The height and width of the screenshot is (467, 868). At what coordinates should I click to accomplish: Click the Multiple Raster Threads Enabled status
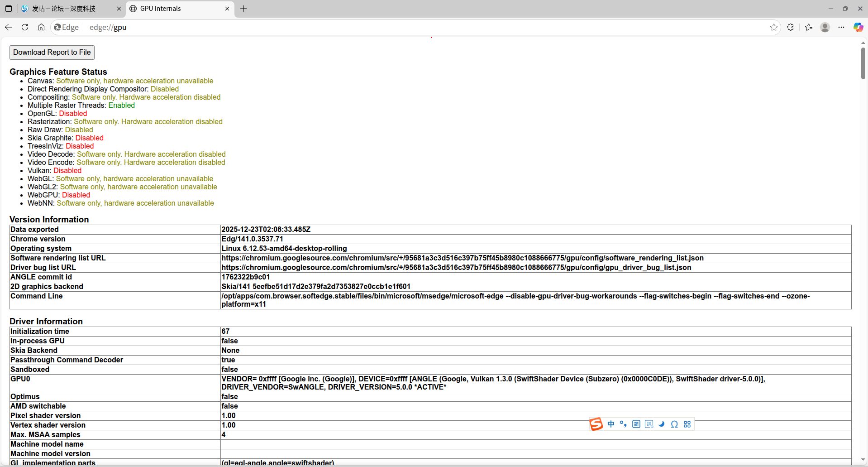point(122,106)
